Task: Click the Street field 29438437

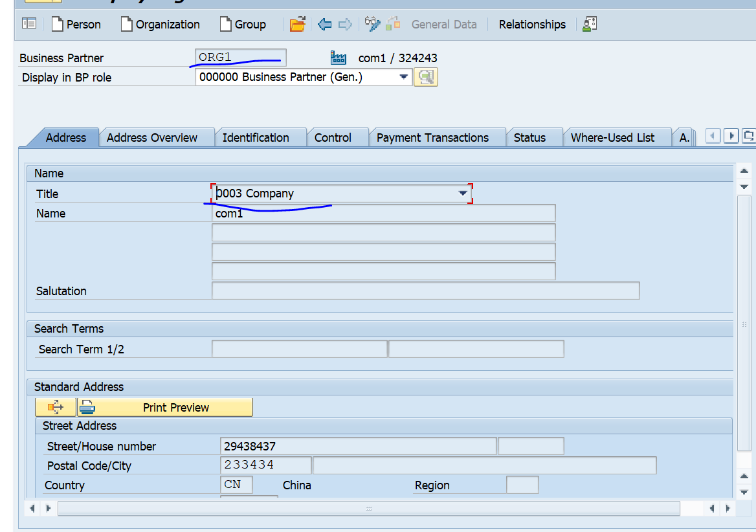Action: click(x=358, y=446)
